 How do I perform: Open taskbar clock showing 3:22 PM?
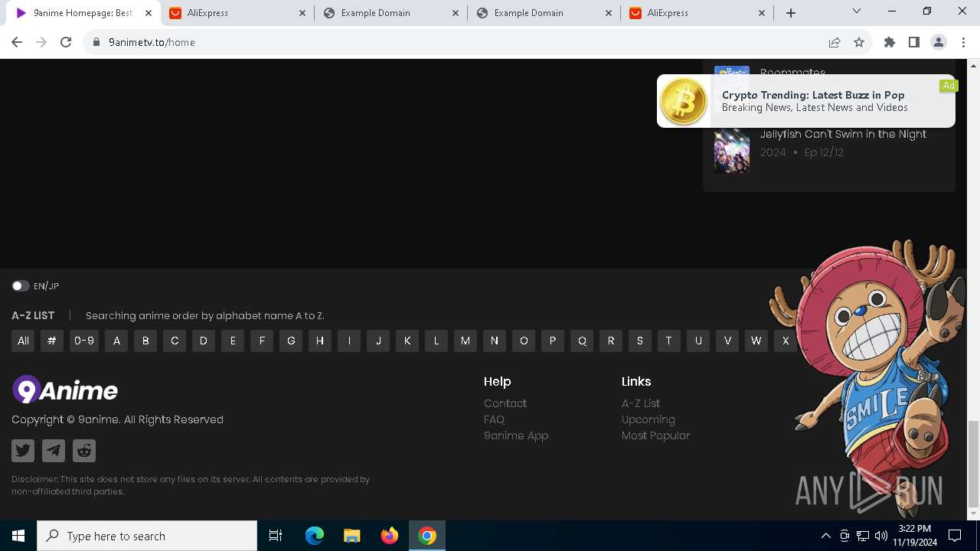click(x=914, y=536)
